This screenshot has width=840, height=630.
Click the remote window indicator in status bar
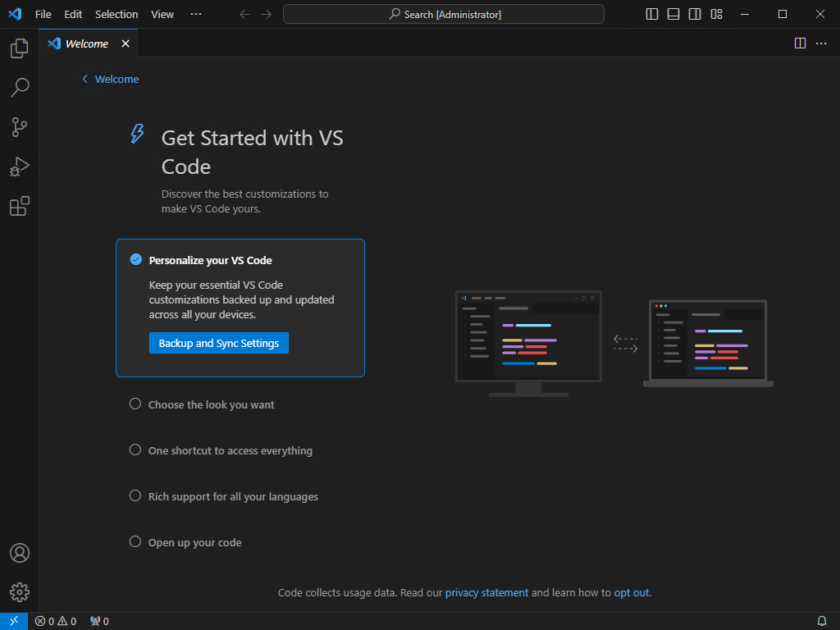(14, 621)
